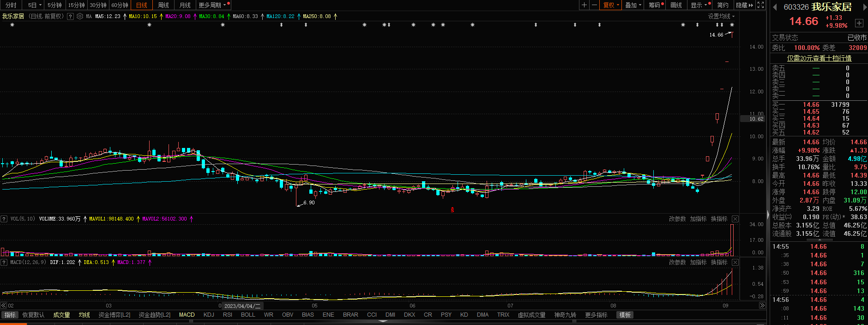This screenshot has height=325, width=868.
Task: Click the zoom in plus icon in top toolbar
Action: click(585, 5)
